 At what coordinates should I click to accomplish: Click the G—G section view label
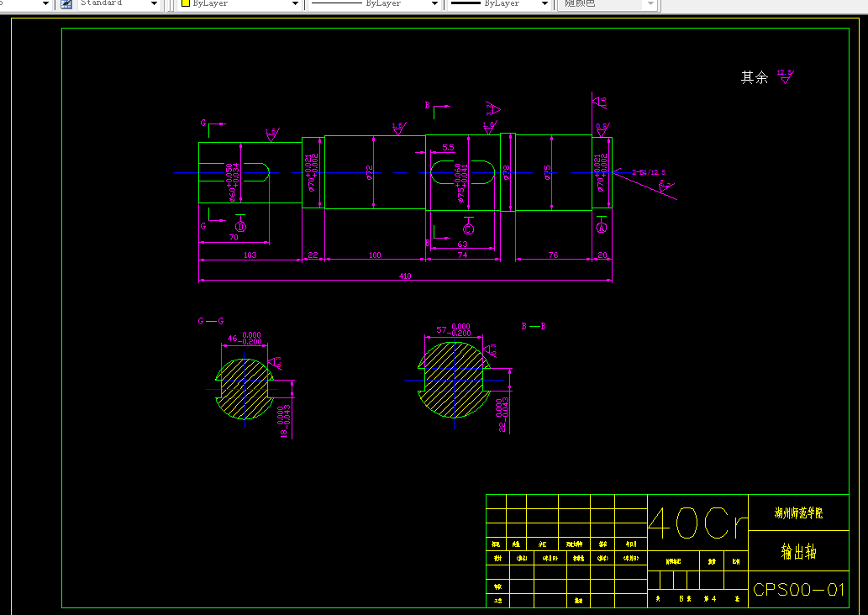tap(211, 321)
